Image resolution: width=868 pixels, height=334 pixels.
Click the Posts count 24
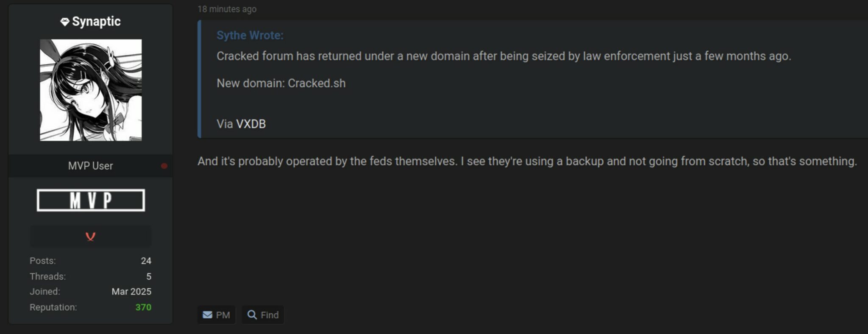pyautogui.click(x=146, y=261)
